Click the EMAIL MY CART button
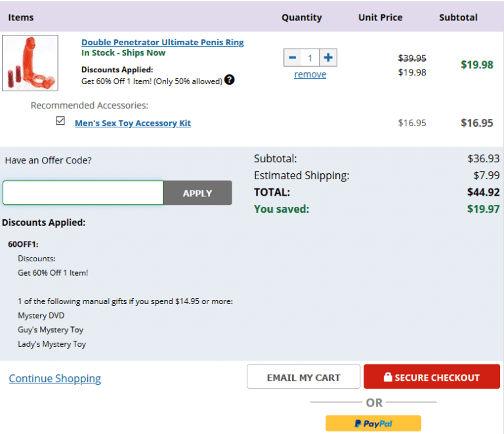The height and width of the screenshot is (434, 504). pyautogui.click(x=303, y=378)
